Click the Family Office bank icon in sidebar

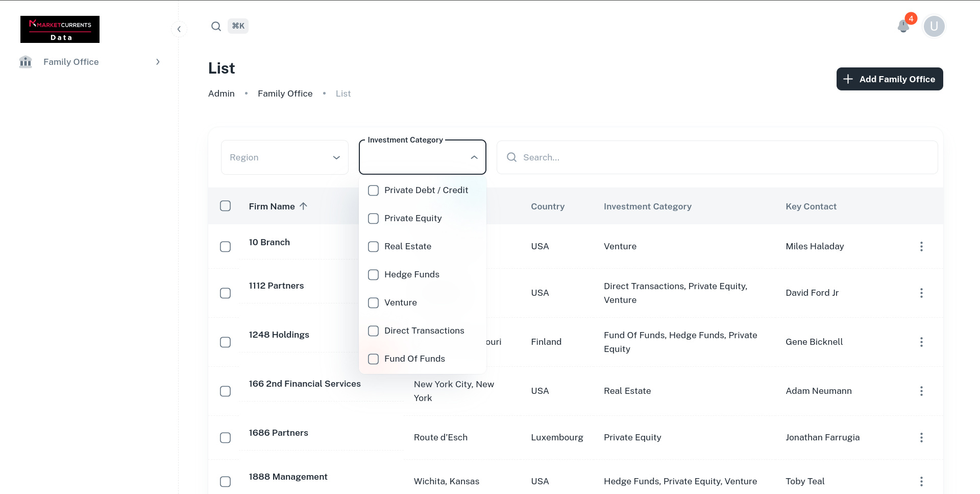25,62
